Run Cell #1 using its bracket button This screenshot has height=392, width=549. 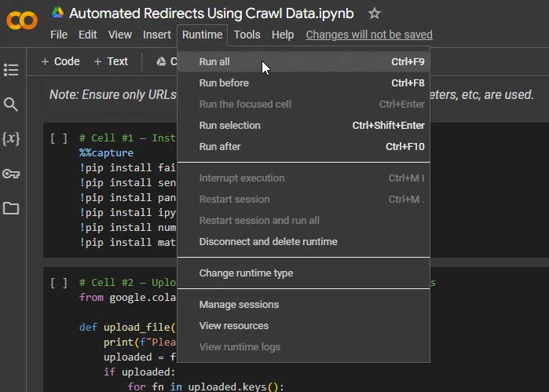58,138
